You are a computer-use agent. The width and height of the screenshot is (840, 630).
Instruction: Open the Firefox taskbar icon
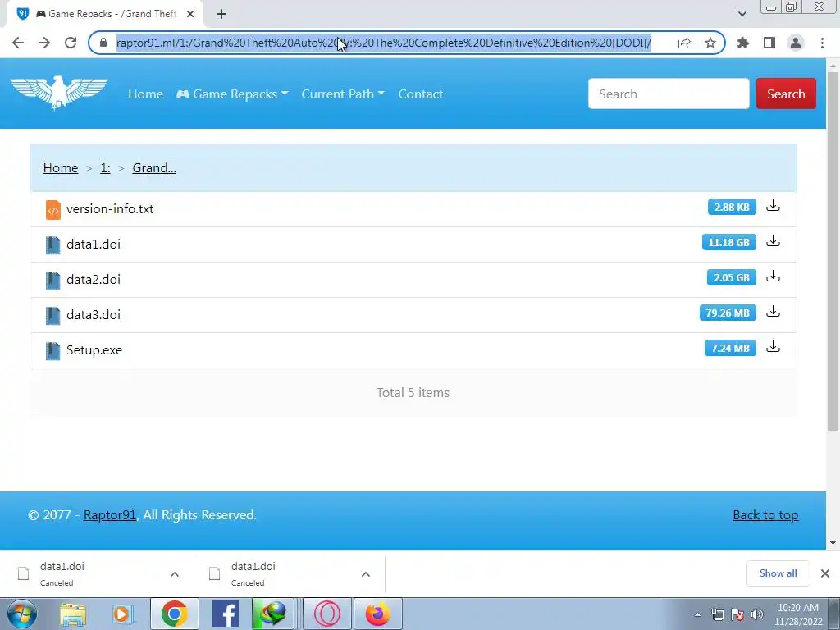[x=377, y=614]
